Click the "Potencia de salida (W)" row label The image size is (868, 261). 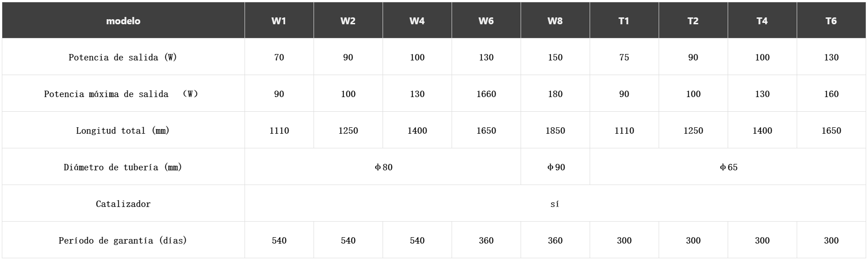(123, 57)
